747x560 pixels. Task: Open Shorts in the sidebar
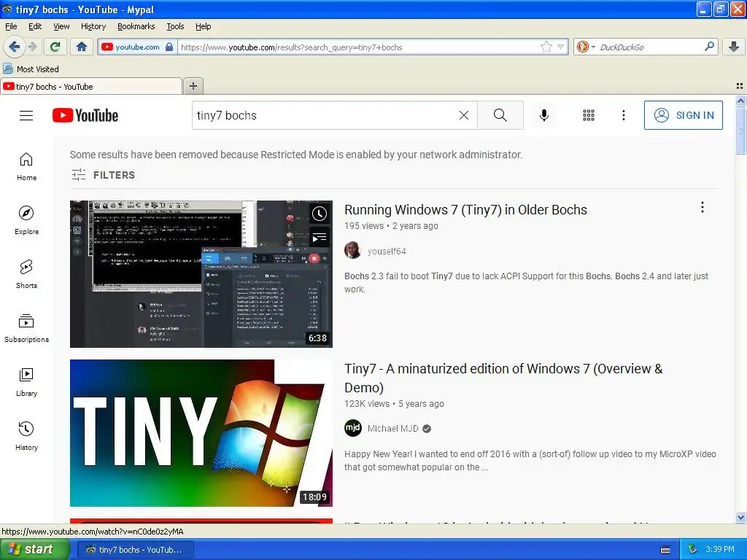[26, 274]
